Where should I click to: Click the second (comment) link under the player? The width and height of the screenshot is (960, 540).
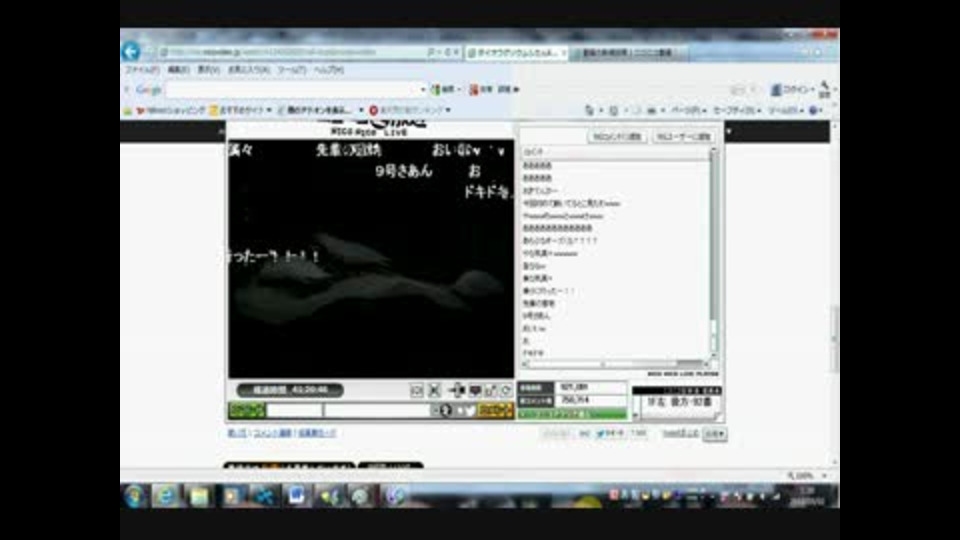[x=272, y=433]
